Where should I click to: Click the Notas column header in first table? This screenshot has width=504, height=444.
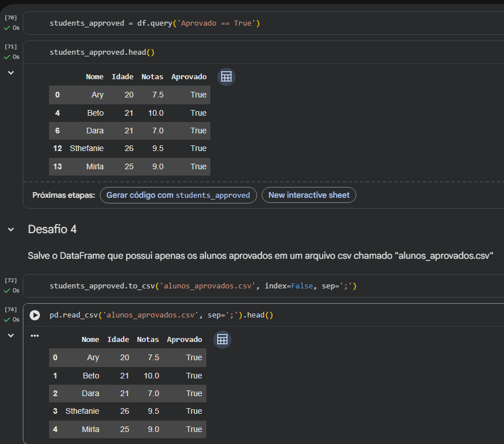point(152,77)
